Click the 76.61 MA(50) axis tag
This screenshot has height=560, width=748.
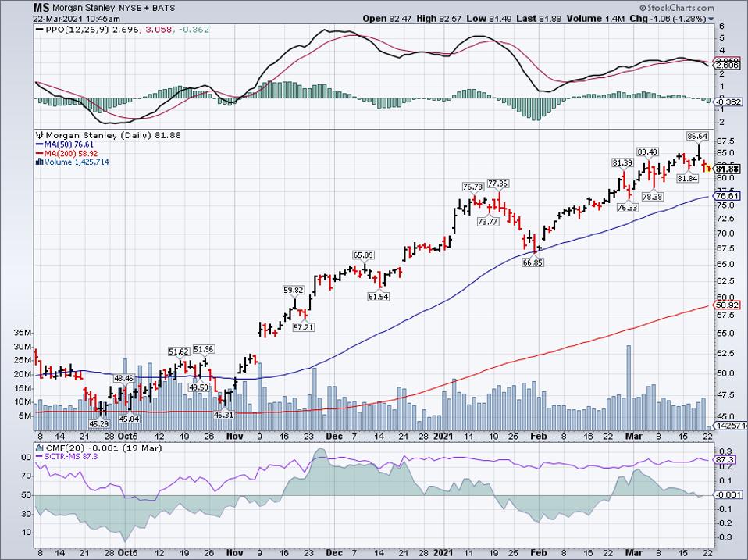click(728, 197)
